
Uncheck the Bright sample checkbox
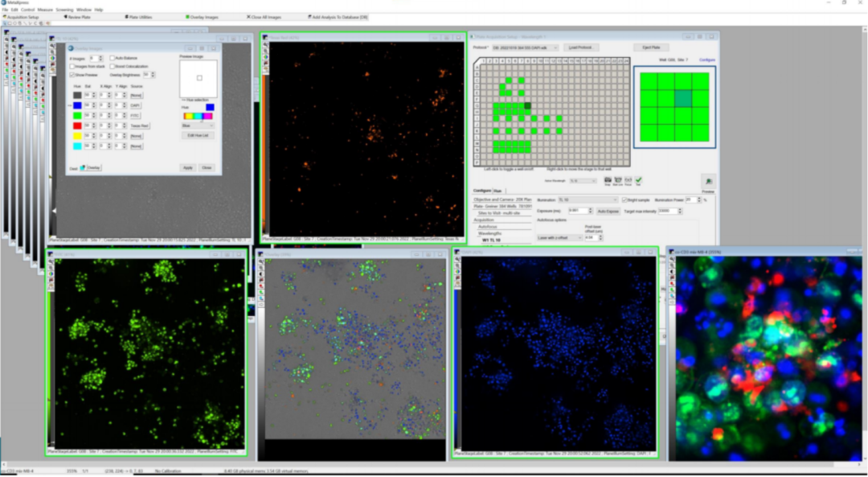[x=624, y=199]
